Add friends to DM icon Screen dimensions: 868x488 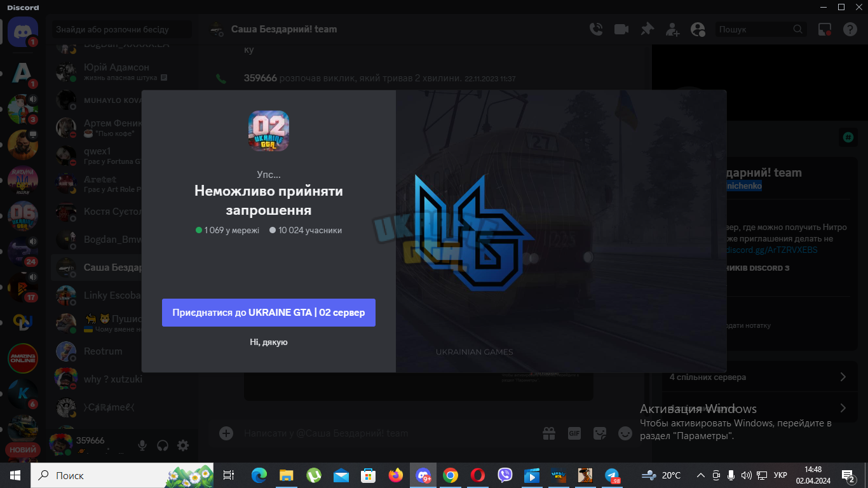672,29
